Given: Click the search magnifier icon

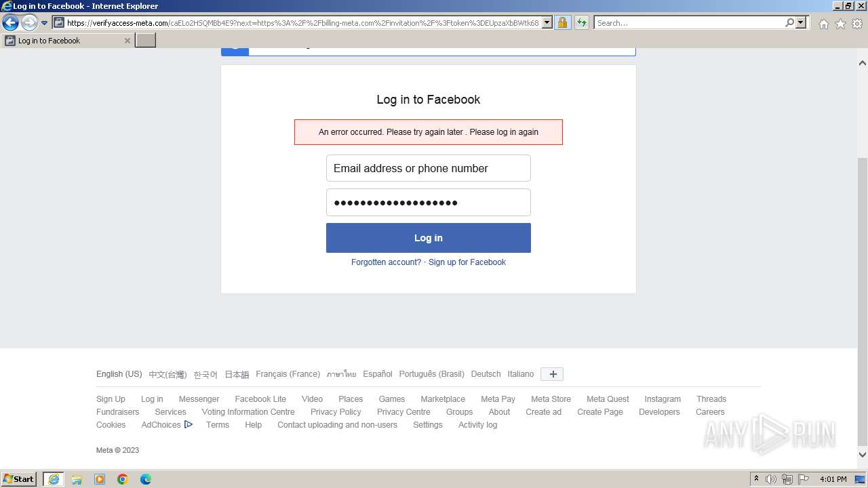Looking at the screenshot, I should (789, 22).
